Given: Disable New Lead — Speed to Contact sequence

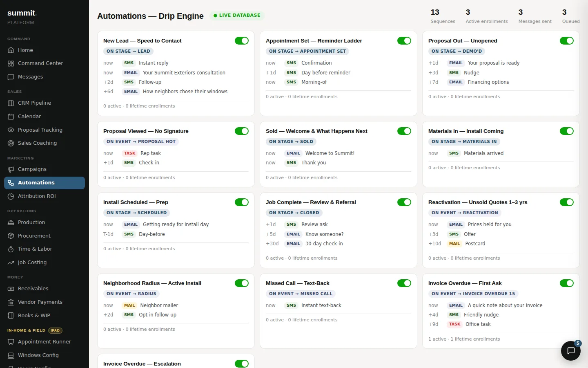Looking at the screenshot, I should pyautogui.click(x=242, y=40).
